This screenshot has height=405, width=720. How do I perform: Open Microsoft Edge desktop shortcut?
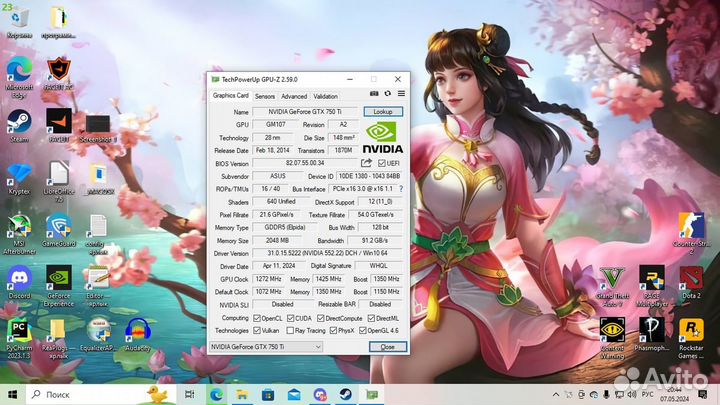pos(19,78)
